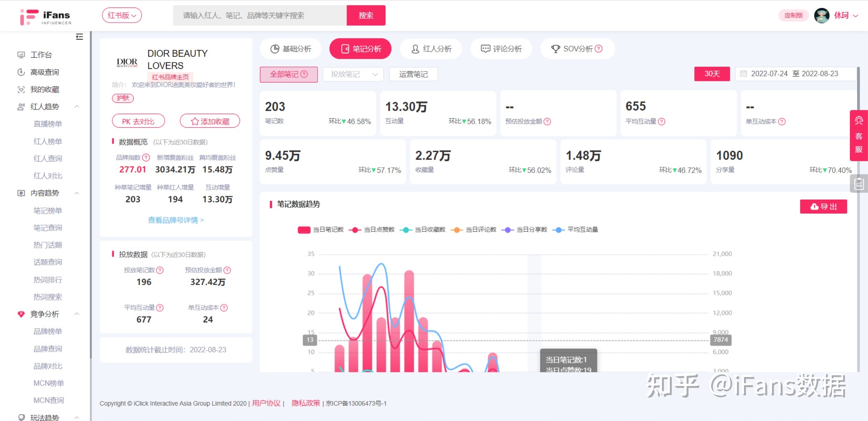Open 直播榜单 in sidebar

(48, 124)
